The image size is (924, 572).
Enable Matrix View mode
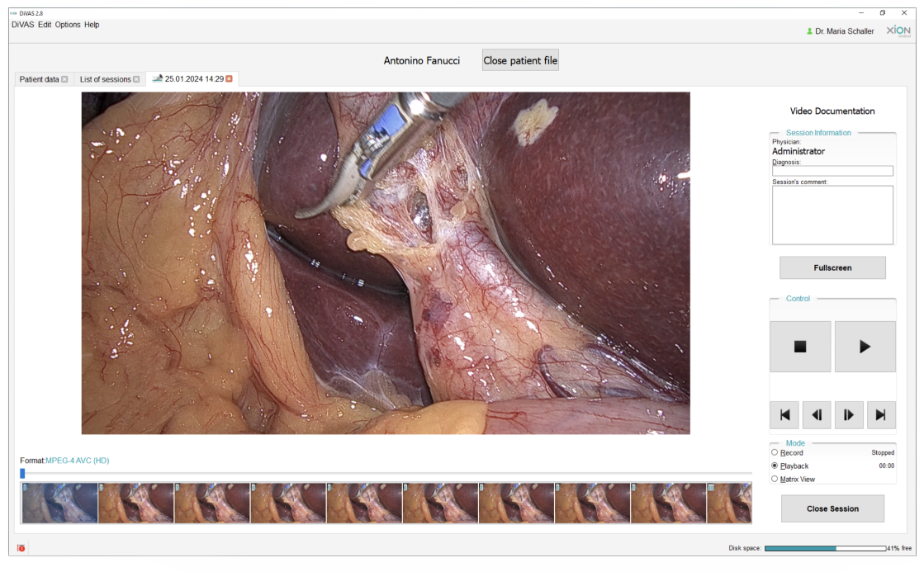(775, 479)
